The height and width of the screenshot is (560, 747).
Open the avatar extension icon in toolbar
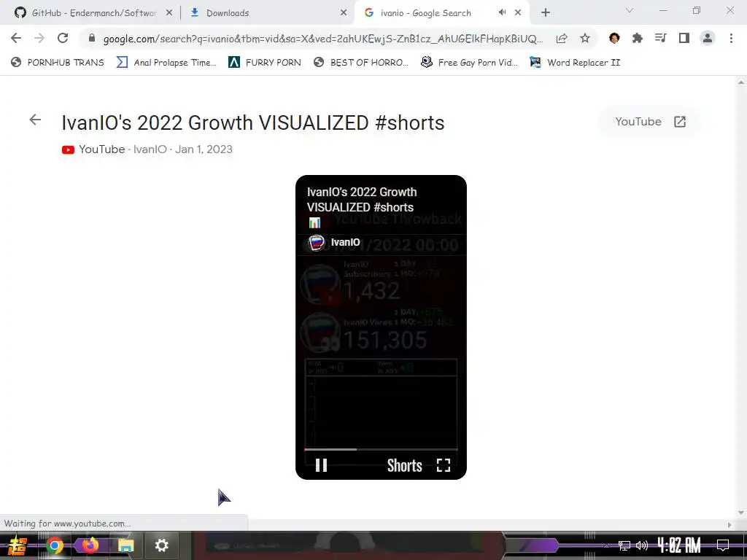coord(614,38)
